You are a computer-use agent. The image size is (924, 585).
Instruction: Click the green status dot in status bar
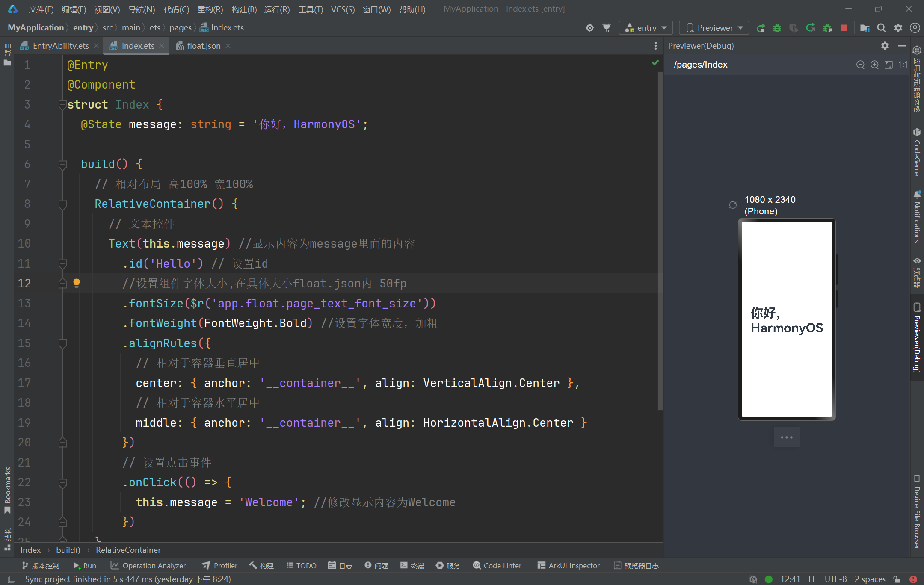pos(769,579)
